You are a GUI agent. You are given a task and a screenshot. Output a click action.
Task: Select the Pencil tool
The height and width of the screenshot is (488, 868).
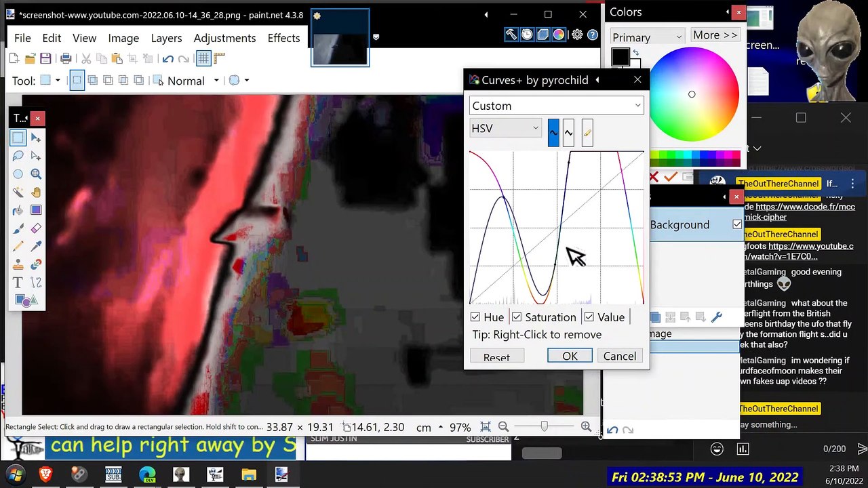pos(18,246)
